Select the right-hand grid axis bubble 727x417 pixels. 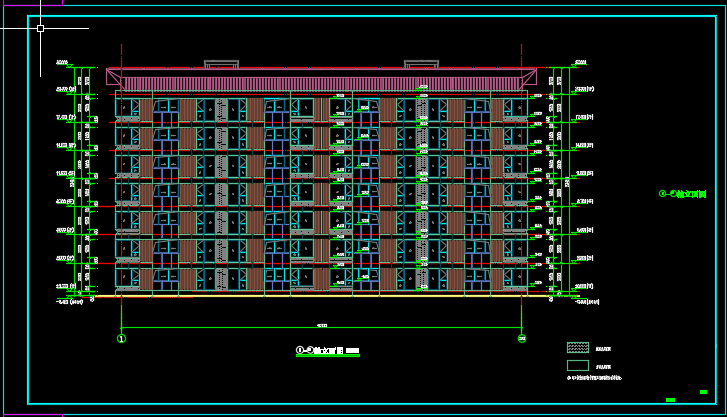point(522,339)
